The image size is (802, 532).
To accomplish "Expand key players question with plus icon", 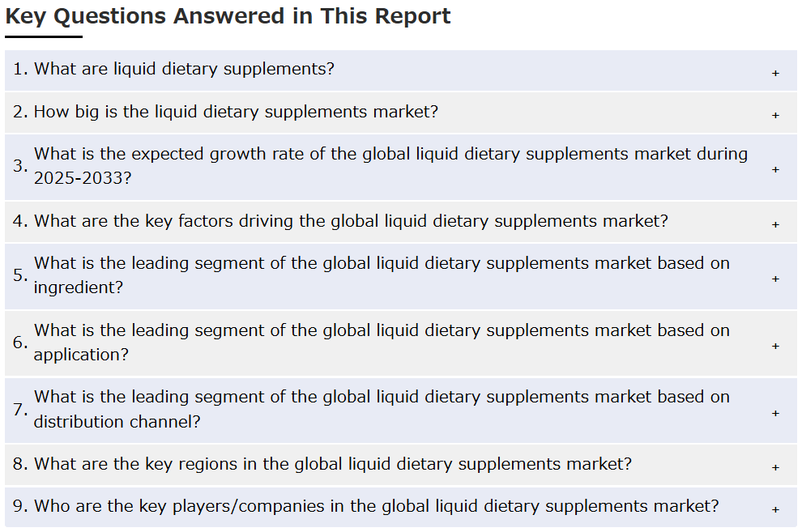I will (775, 510).
